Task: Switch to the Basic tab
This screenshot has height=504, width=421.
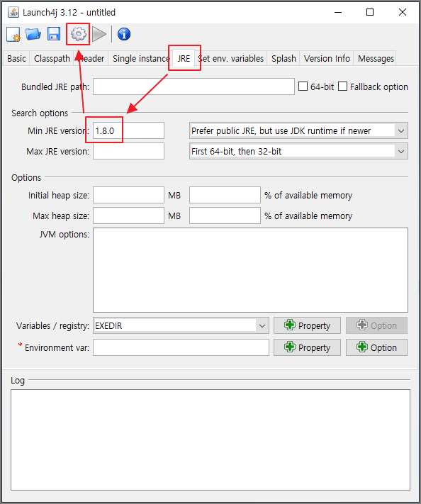Action: [x=16, y=59]
